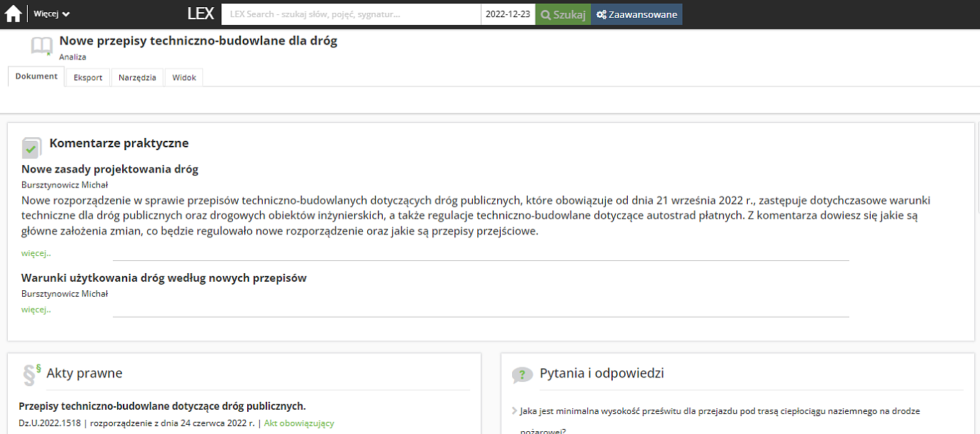Image resolution: width=980 pixels, height=434 pixels.
Task: Switch to the Eksport tab
Action: 88,77
